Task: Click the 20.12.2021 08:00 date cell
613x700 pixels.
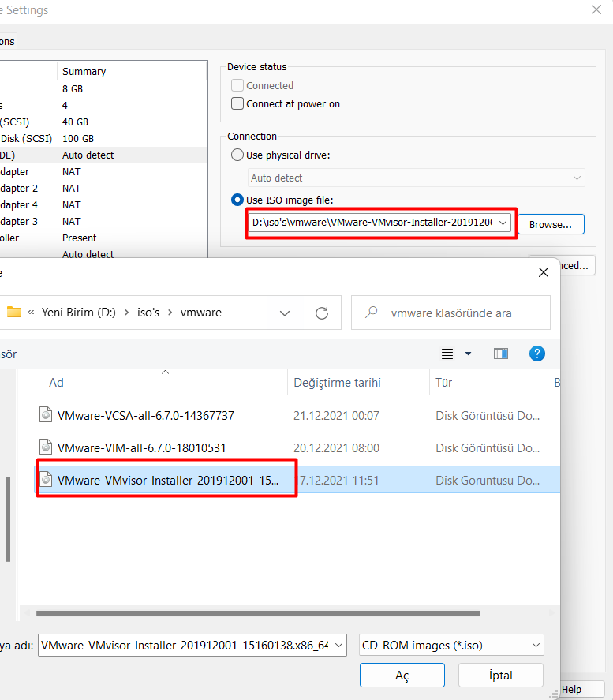Action: point(336,447)
